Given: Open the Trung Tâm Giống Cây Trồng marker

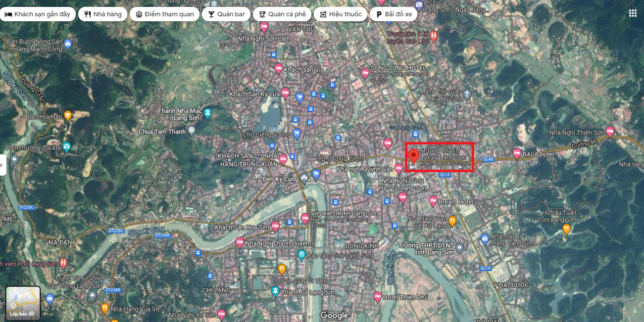Looking at the screenshot, I should [92, 295].
